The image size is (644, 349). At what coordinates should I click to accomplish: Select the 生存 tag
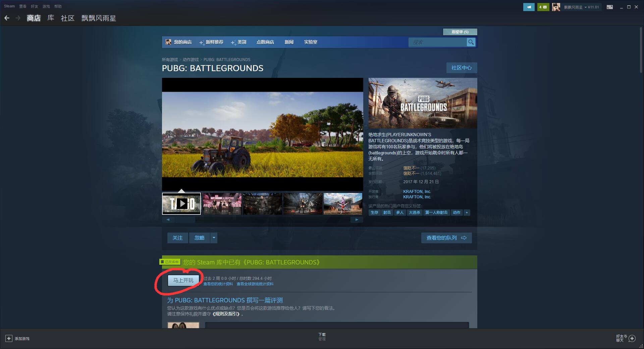pyautogui.click(x=374, y=212)
